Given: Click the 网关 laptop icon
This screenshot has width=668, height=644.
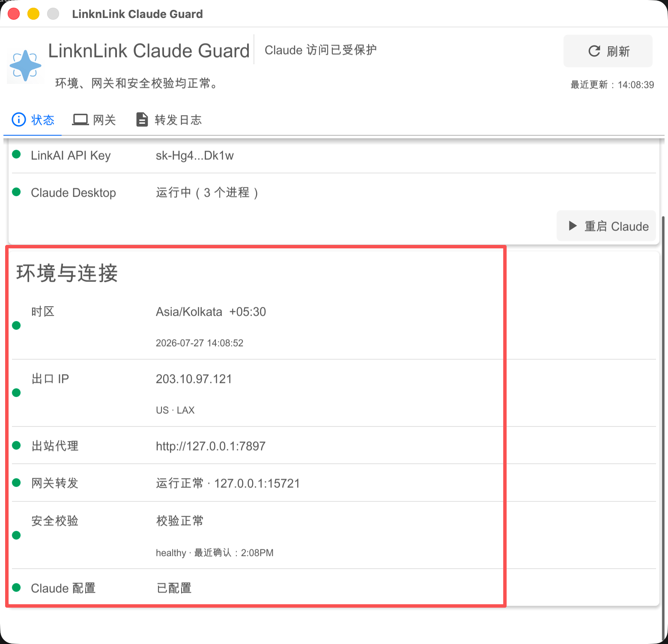Looking at the screenshot, I should coord(80,119).
